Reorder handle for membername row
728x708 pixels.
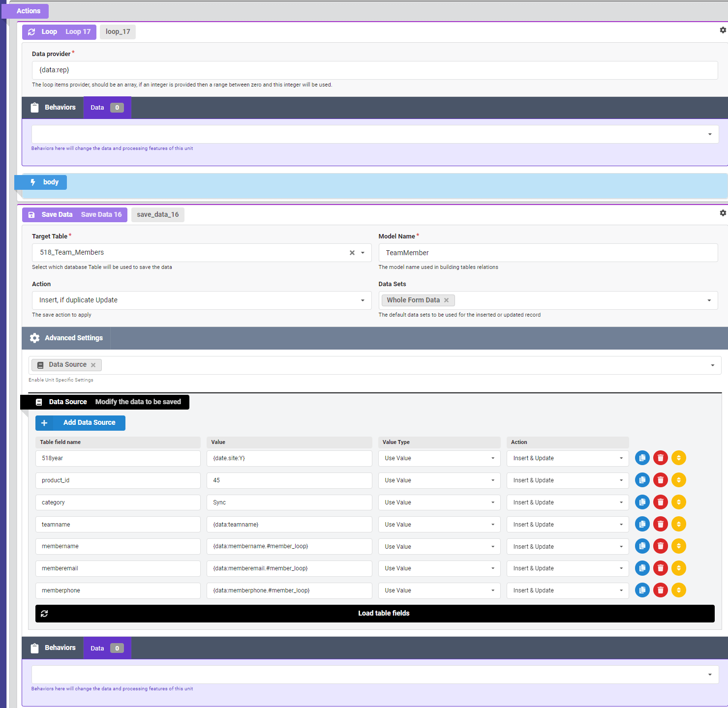point(679,546)
